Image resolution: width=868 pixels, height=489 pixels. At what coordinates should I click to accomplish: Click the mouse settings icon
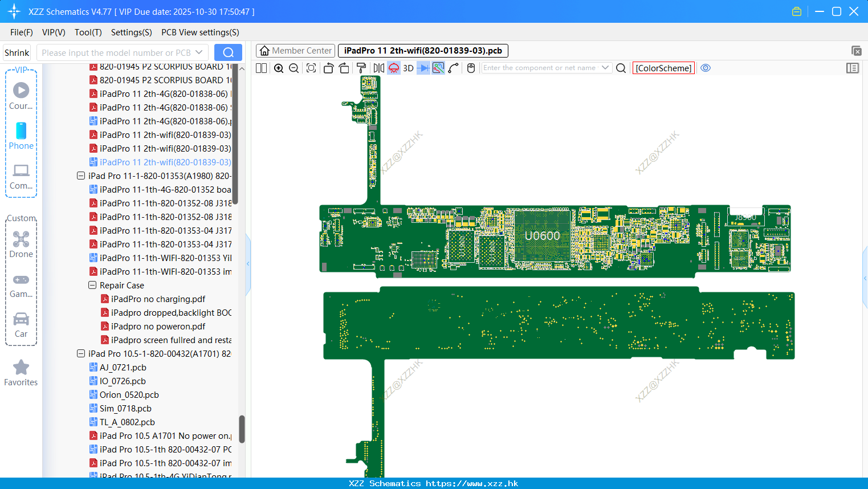coord(471,68)
